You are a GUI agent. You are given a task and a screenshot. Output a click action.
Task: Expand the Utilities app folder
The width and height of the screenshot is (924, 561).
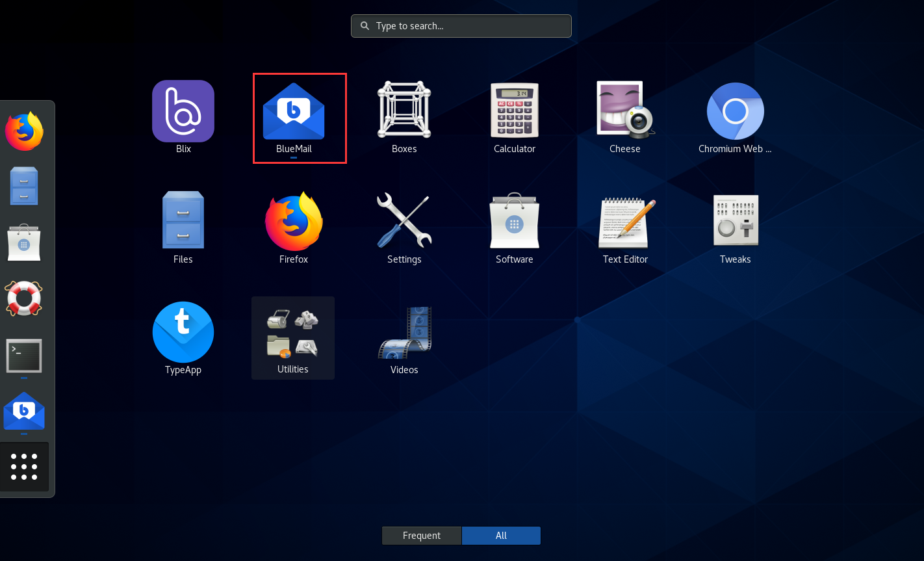[x=293, y=338]
